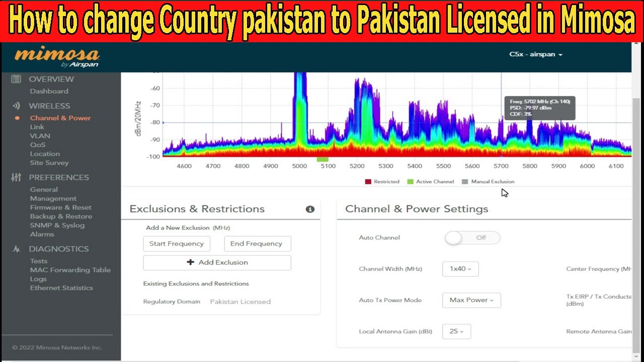644x362 pixels.
Task: Open Exclusions & Restrictions info icon
Action: (310, 209)
